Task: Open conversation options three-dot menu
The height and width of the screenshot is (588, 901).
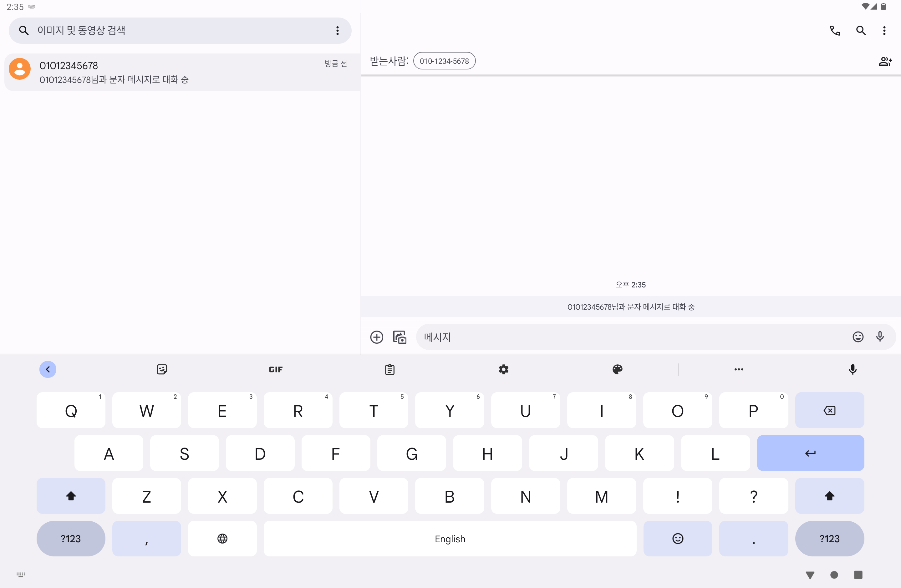Action: pyautogui.click(x=884, y=30)
